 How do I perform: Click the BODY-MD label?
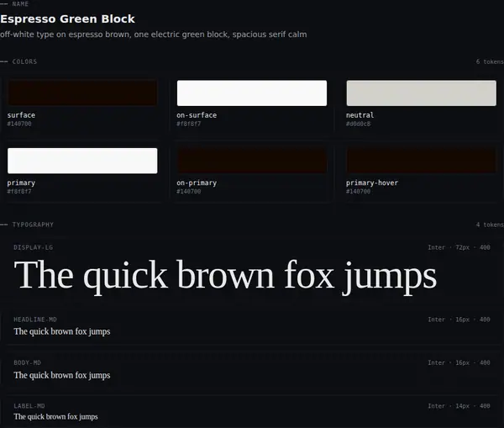click(28, 362)
